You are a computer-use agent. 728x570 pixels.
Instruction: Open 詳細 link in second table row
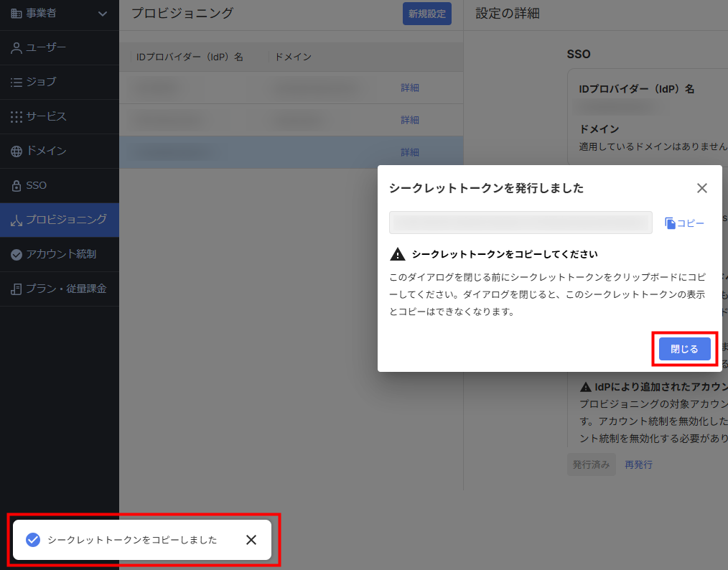pos(410,120)
